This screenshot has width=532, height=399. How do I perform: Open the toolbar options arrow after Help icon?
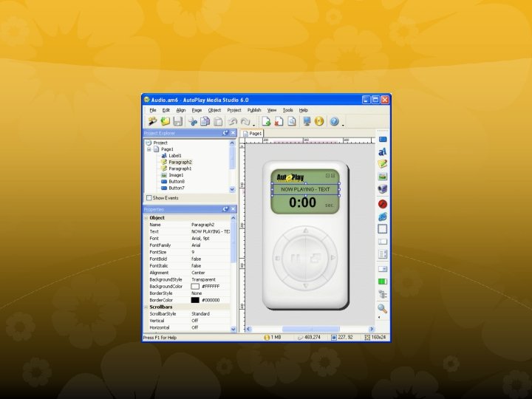343,125
